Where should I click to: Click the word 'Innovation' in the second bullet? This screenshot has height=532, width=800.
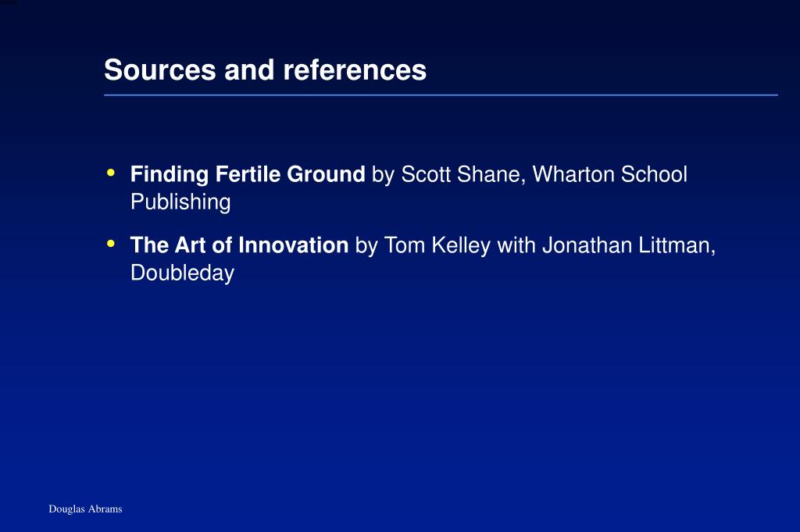(294, 245)
